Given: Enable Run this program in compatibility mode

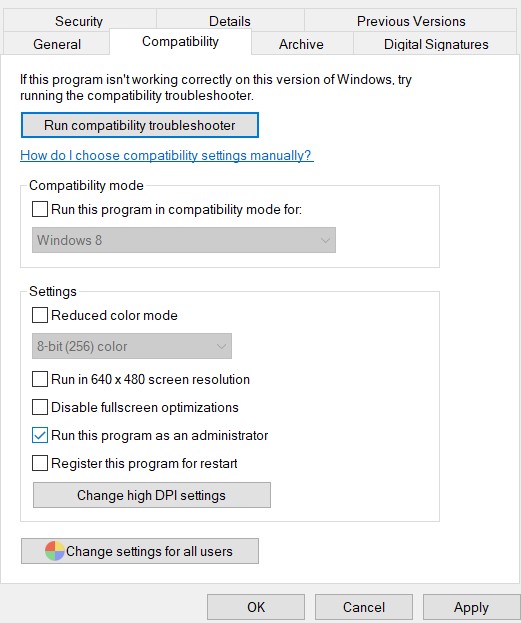Looking at the screenshot, I should coord(40,209).
